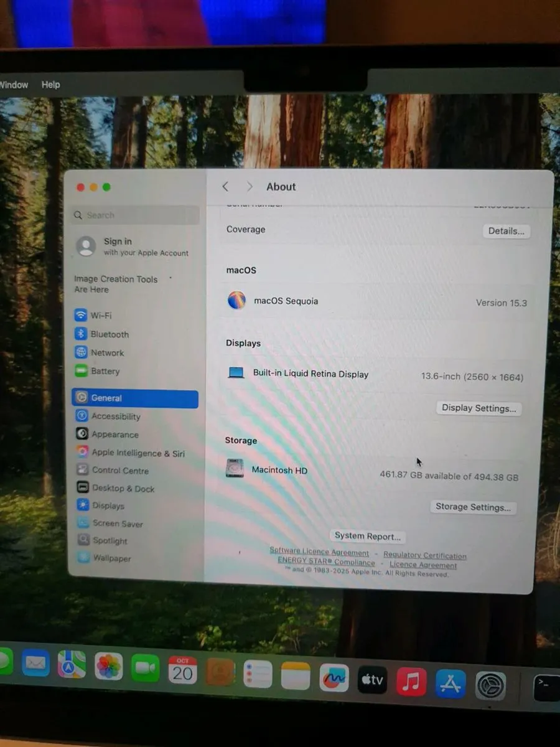This screenshot has height=747, width=560.
Task: Open the System Report
Action: (367, 536)
